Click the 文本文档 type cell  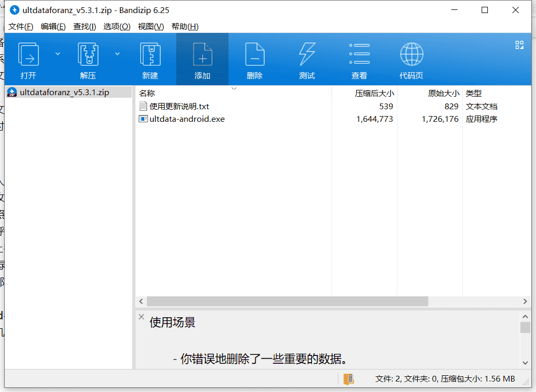click(x=481, y=106)
